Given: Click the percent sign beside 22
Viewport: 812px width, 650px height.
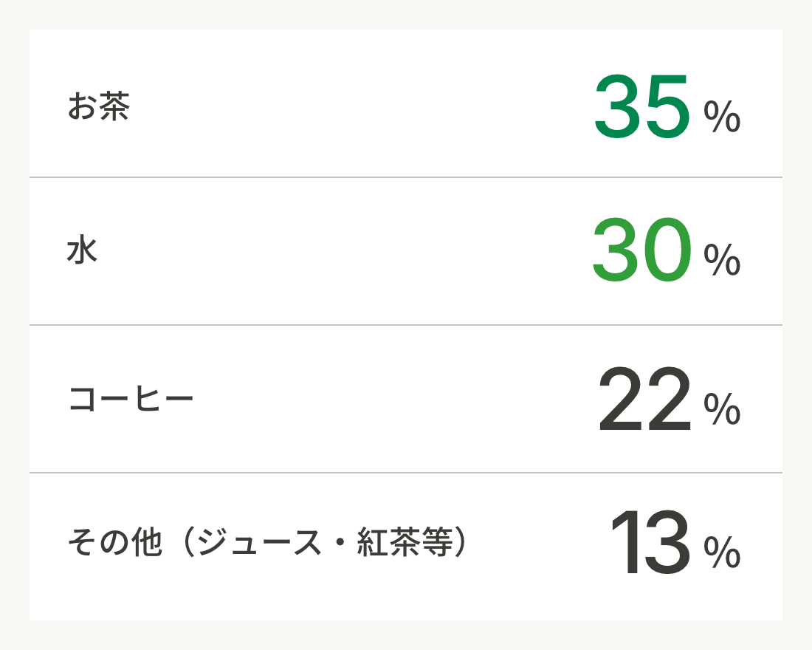Looking at the screenshot, I should [x=722, y=409].
